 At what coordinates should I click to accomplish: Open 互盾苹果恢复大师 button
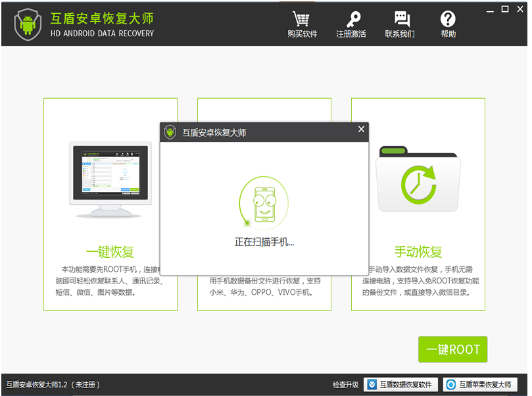tap(480, 384)
